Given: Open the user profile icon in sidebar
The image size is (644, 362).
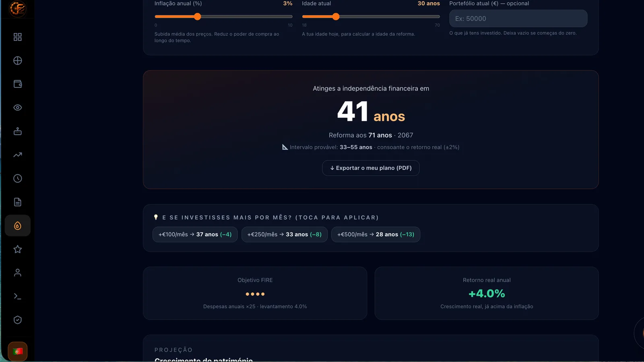Looking at the screenshot, I should click(x=18, y=273).
